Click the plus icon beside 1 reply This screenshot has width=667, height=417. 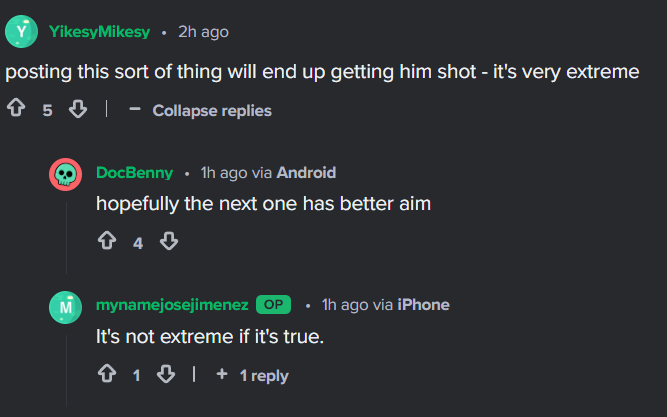tap(222, 374)
